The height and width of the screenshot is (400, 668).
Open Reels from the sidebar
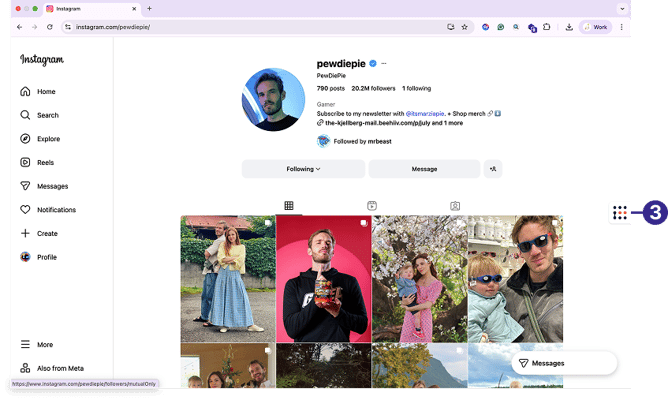(x=26, y=162)
